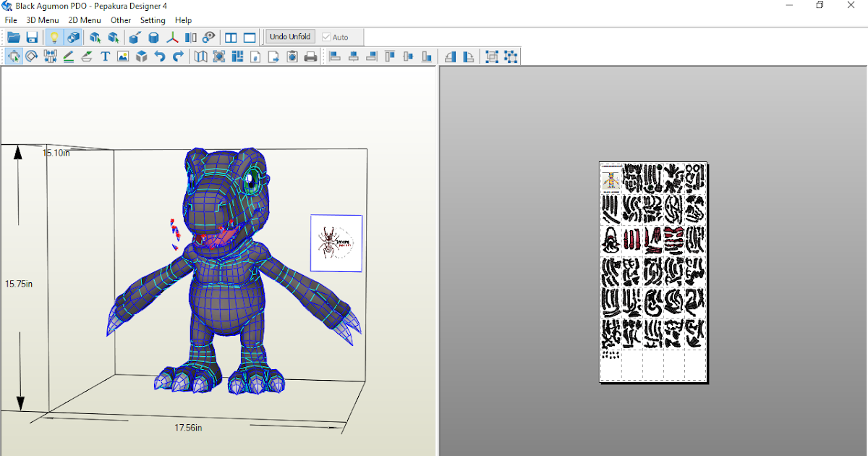
Task: Open the 3D Menu
Action: pos(42,20)
